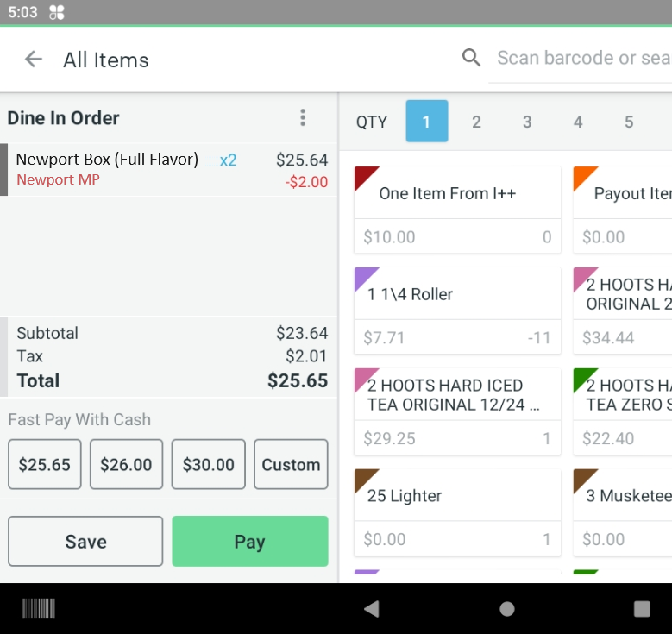Tap the Android home circle button
Viewport: 672px width, 634px height.
[x=507, y=608]
